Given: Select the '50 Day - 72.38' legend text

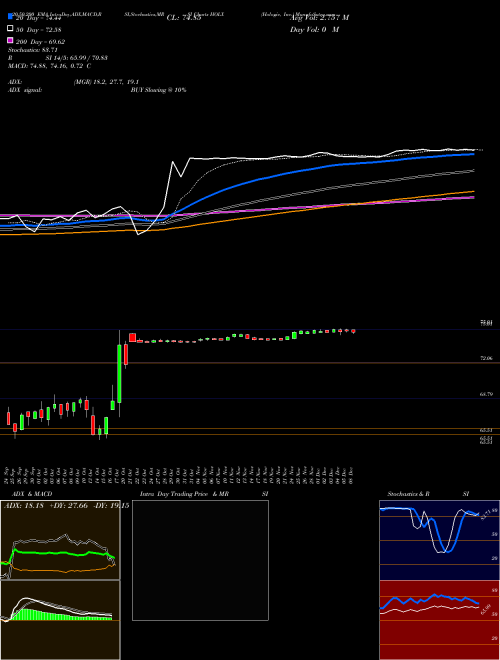Looking at the screenshot, I should [x=39, y=30].
